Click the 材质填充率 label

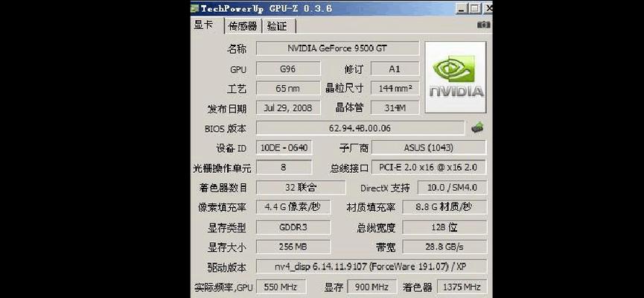pos(371,208)
